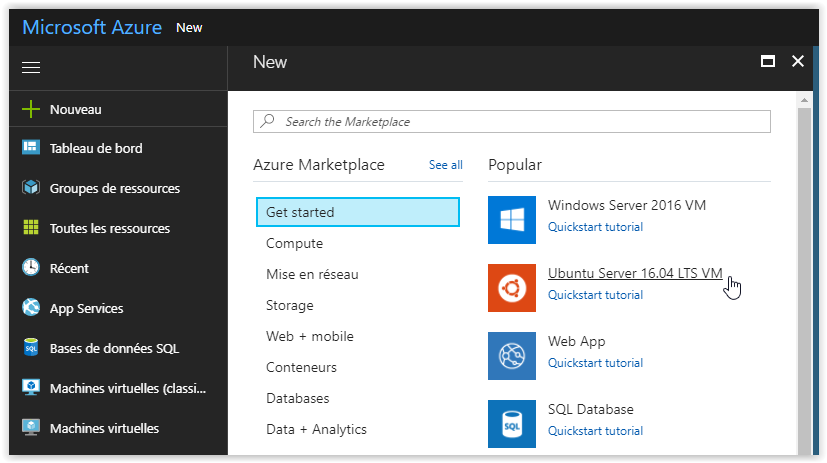Open the Tableau de bord dashboard icon

click(x=31, y=148)
